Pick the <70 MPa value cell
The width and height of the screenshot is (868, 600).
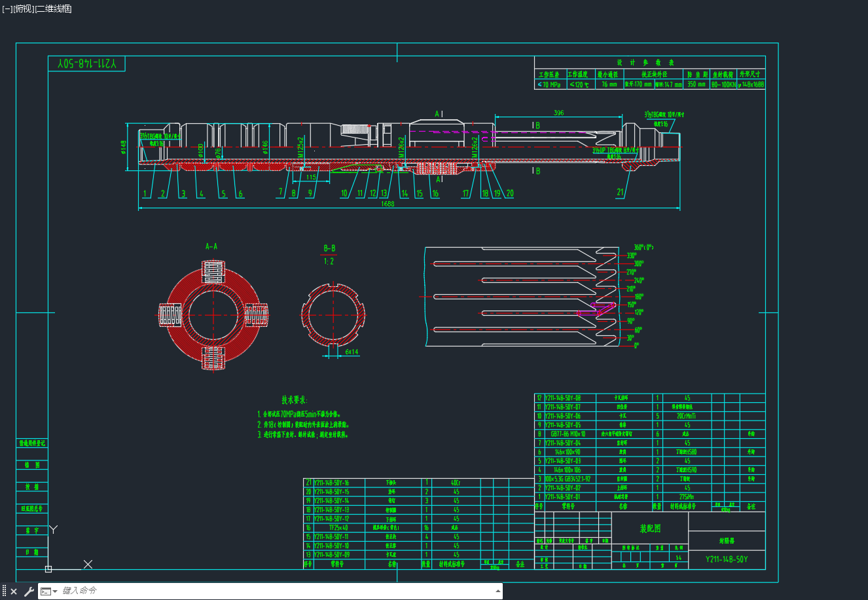click(x=549, y=84)
